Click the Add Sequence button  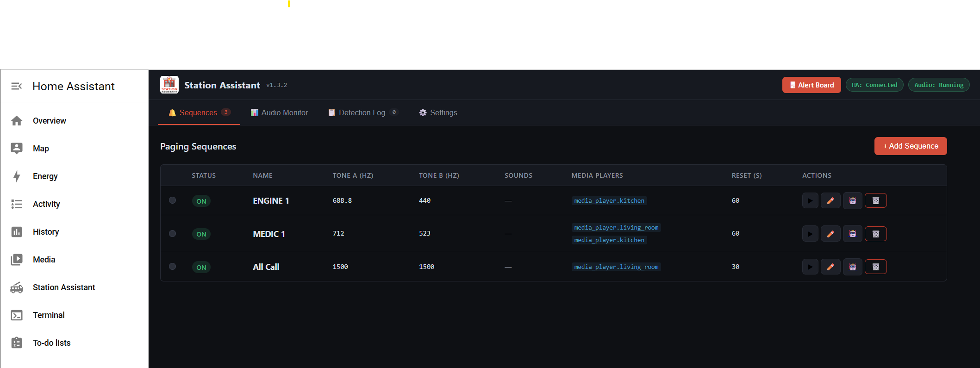point(910,146)
